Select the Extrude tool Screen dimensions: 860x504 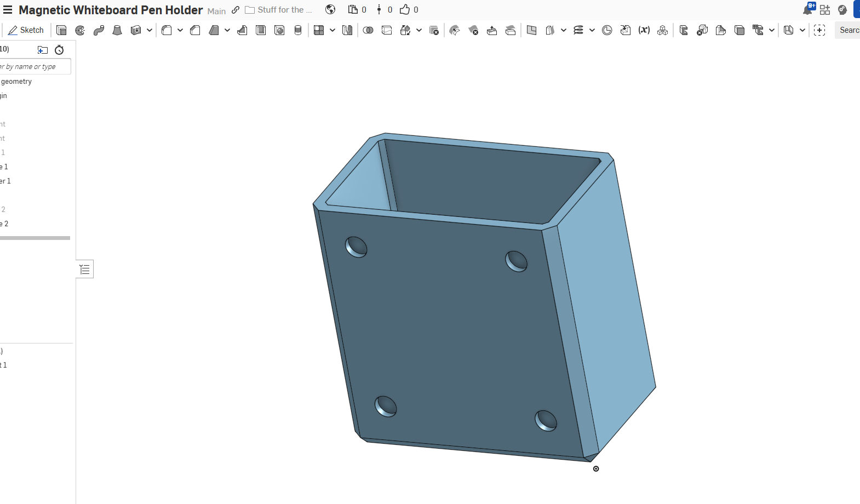[x=61, y=30]
